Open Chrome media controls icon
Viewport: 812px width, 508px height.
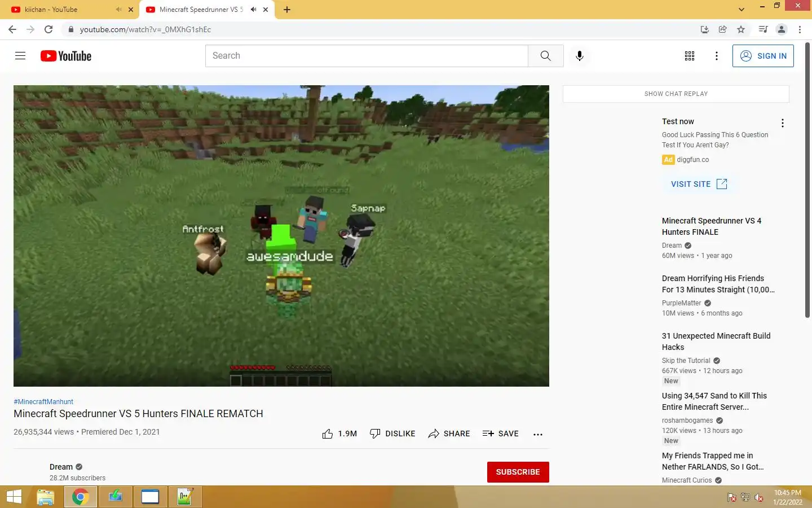coord(763,29)
